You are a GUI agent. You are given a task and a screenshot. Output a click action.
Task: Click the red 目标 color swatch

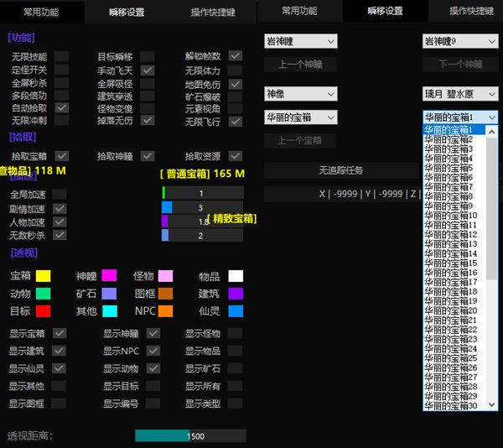pyautogui.click(x=43, y=311)
